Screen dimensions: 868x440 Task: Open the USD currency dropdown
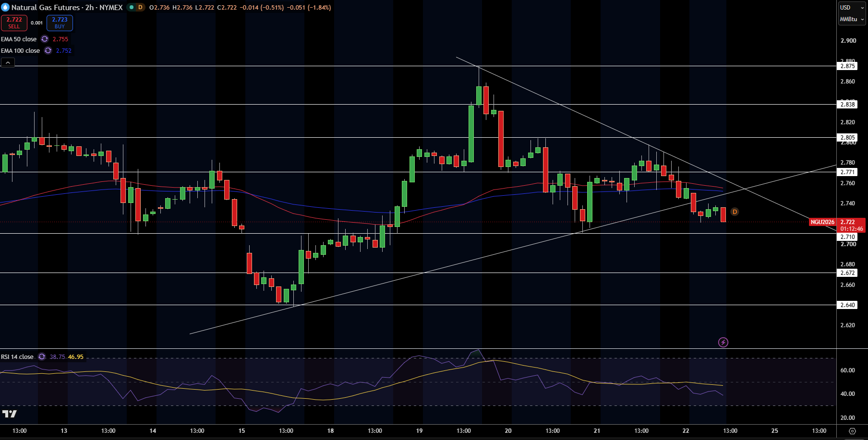(x=852, y=8)
